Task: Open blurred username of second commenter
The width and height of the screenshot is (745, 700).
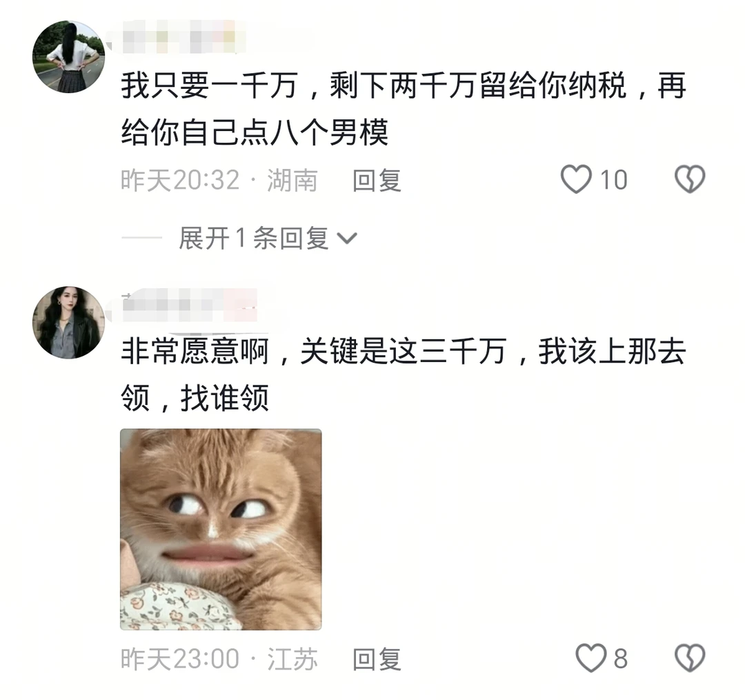Action: pyautogui.click(x=190, y=304)
